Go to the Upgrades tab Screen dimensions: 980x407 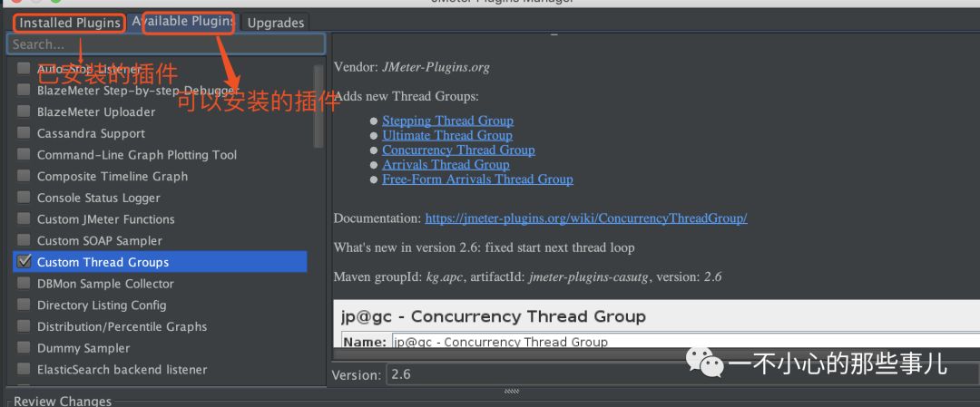point(276,23)
